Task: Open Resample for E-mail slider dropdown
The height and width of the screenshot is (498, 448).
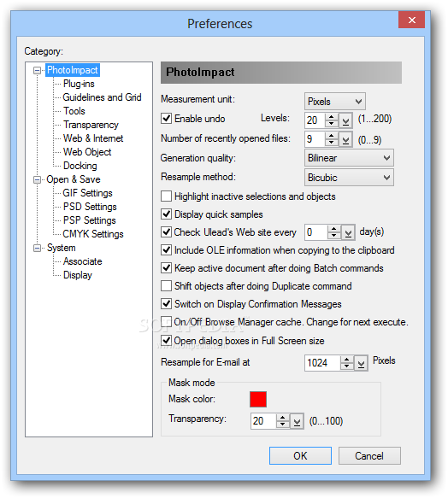Action: [x=361, y=363]
